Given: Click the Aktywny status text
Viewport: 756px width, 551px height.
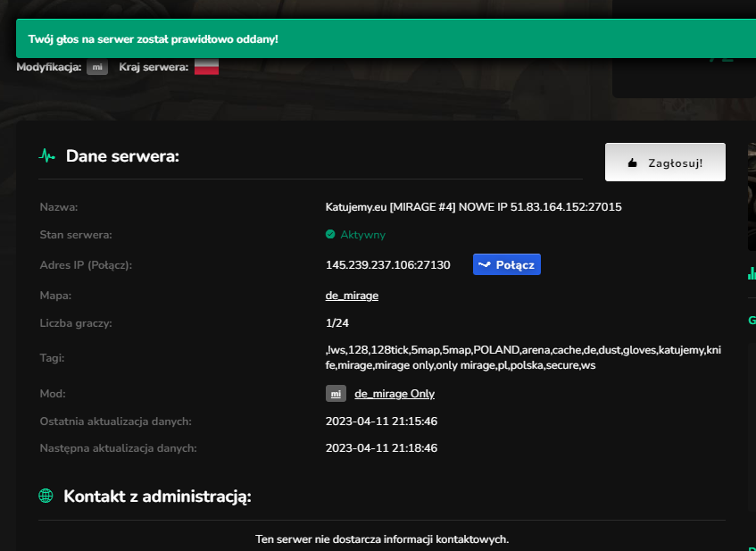Looking at the screenshot, I should coord(362,235).
